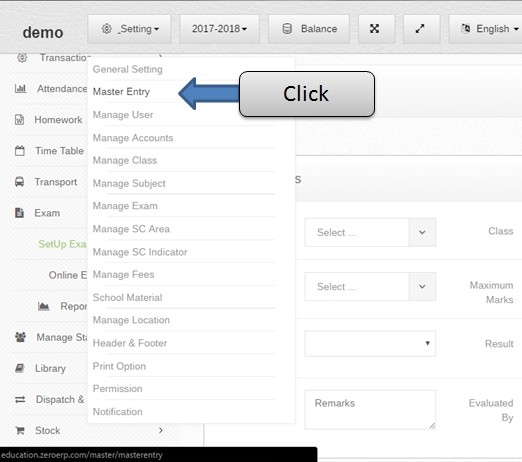This screenshot has height=462, width=522.
Task: Click the Attendance bar chart icon
Action: click(x=20, y=89)
